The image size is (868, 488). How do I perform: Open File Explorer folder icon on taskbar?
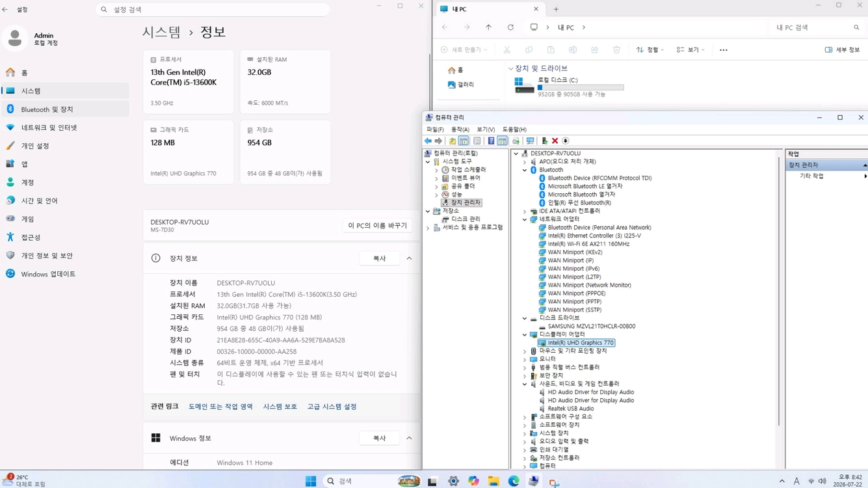493,481
